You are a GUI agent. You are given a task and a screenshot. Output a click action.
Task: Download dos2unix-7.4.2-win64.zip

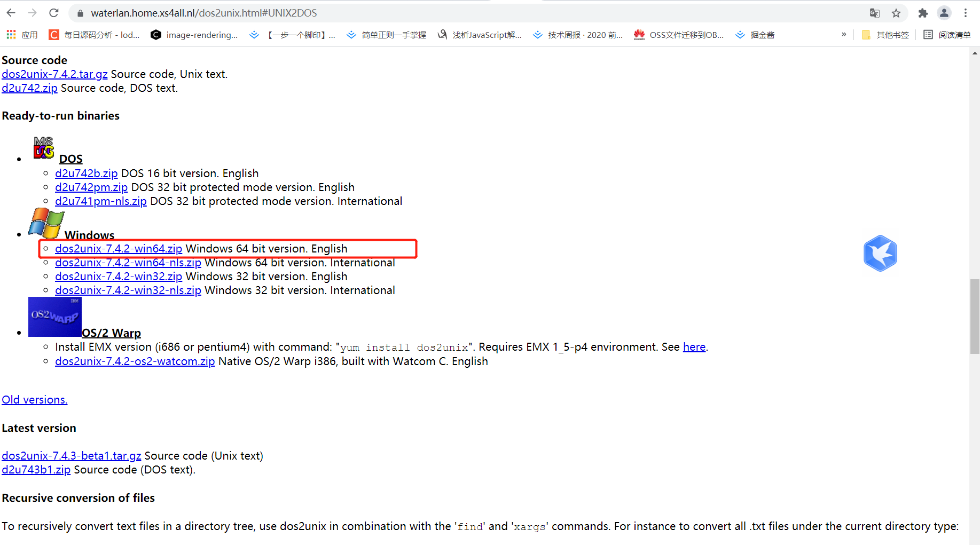(x=118, y=248)
